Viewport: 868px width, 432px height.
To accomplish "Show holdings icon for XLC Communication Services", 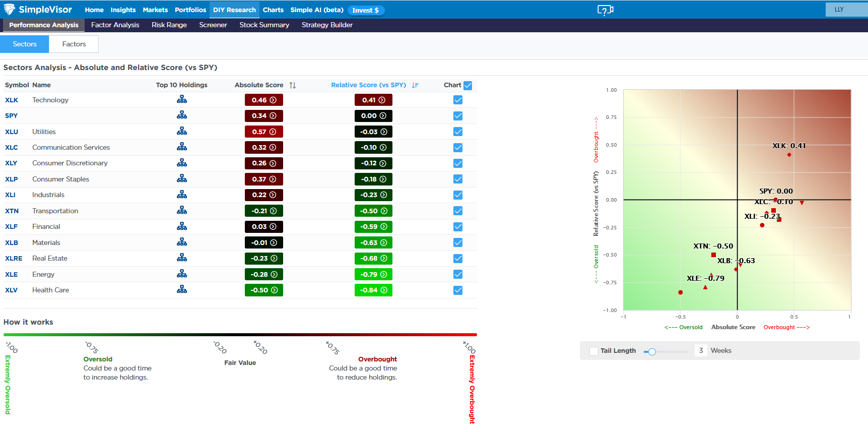I will (182, 147).
